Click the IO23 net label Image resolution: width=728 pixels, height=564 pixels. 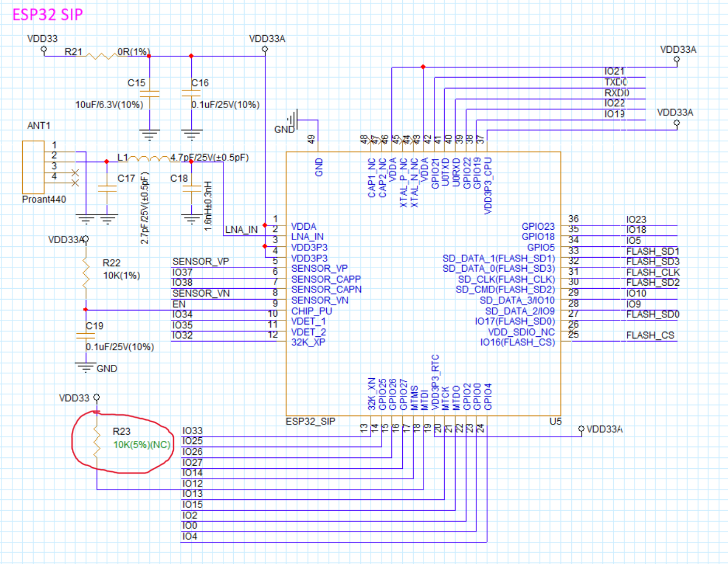[636, 220]
